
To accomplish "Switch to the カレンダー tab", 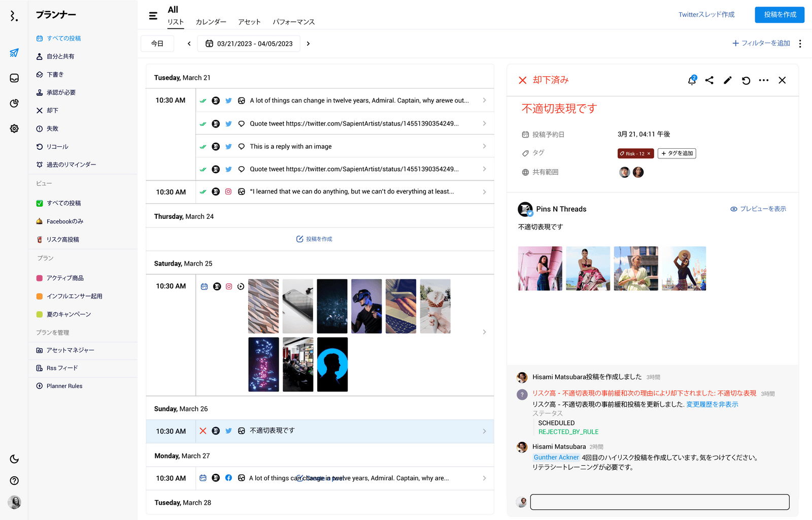I will [211, 22].
